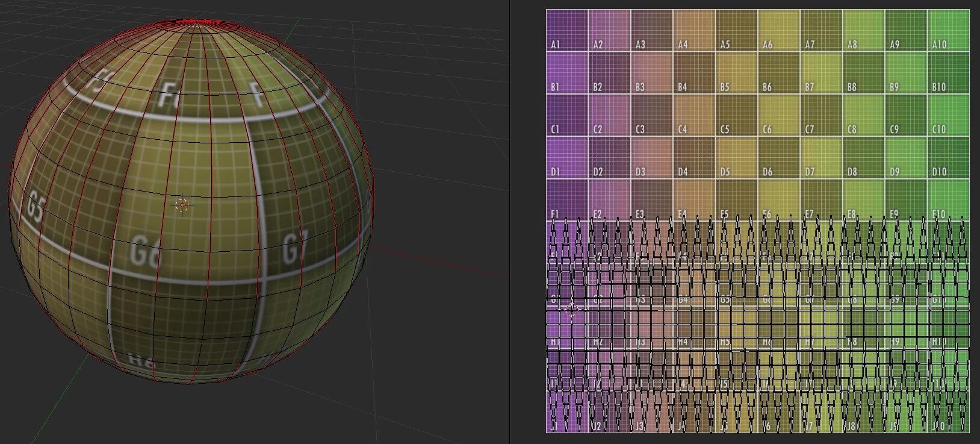Choose the D2 tile in UV grid
This screenshot has width=980, height=444.
609,157
